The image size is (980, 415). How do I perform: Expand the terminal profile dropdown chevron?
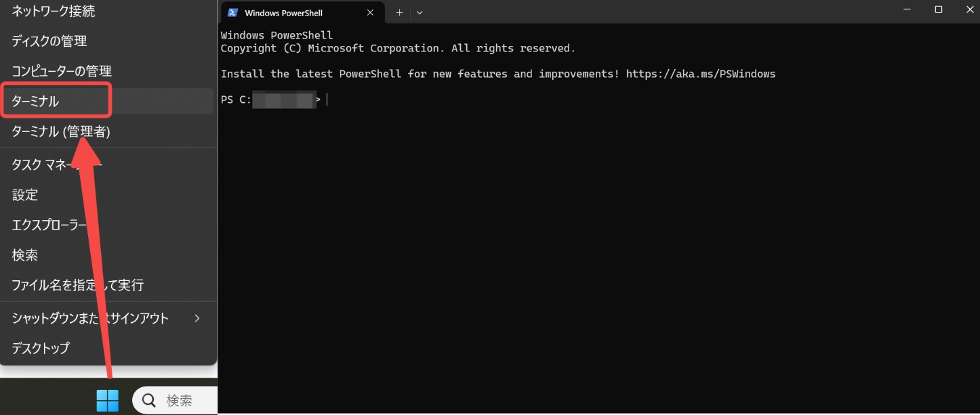coord(420,13)
